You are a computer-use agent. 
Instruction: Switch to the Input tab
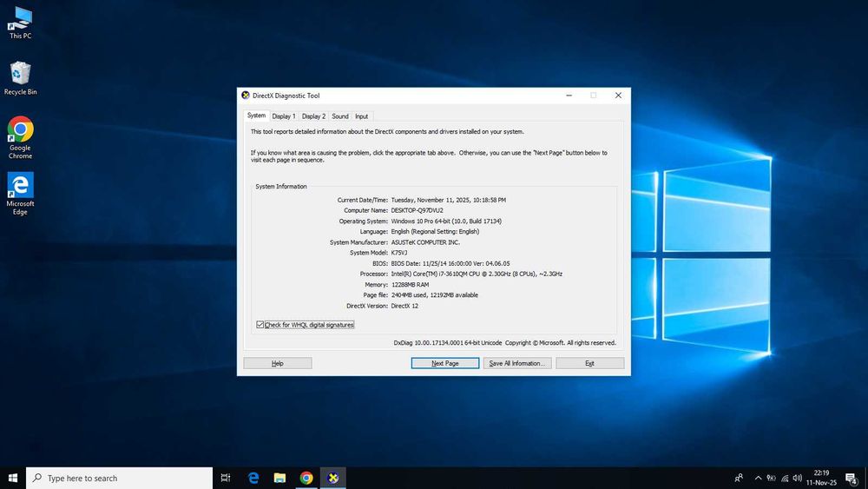click(x=361, y=116)
